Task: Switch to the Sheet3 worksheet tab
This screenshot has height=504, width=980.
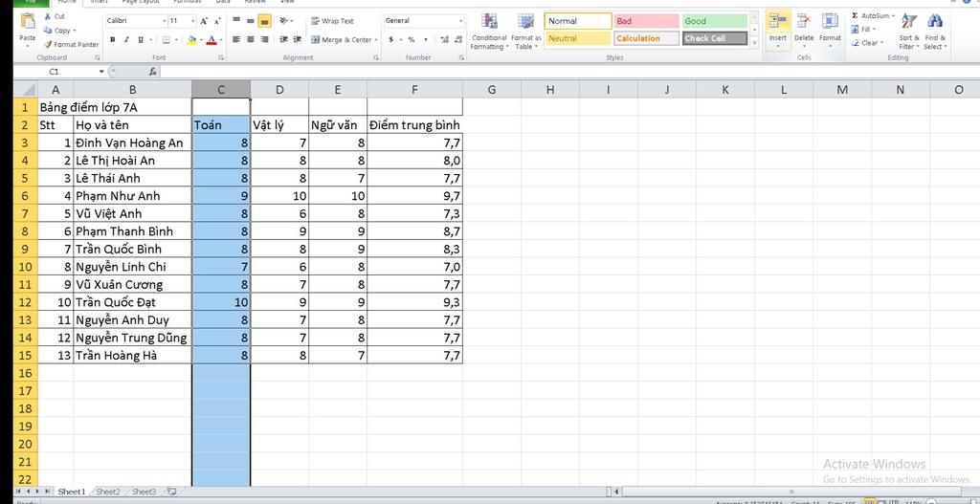Action: (144, 492)
